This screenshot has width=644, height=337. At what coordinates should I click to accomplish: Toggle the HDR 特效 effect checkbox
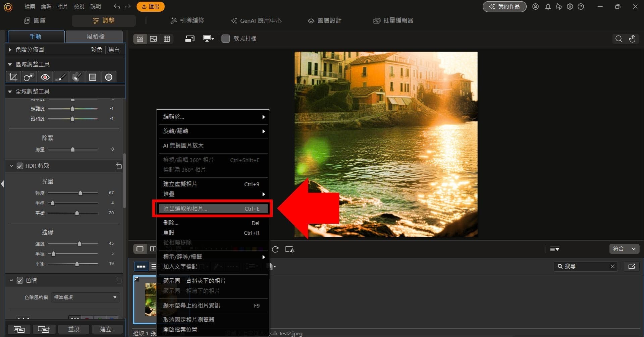pyautogui.click(x=19, y=165)
